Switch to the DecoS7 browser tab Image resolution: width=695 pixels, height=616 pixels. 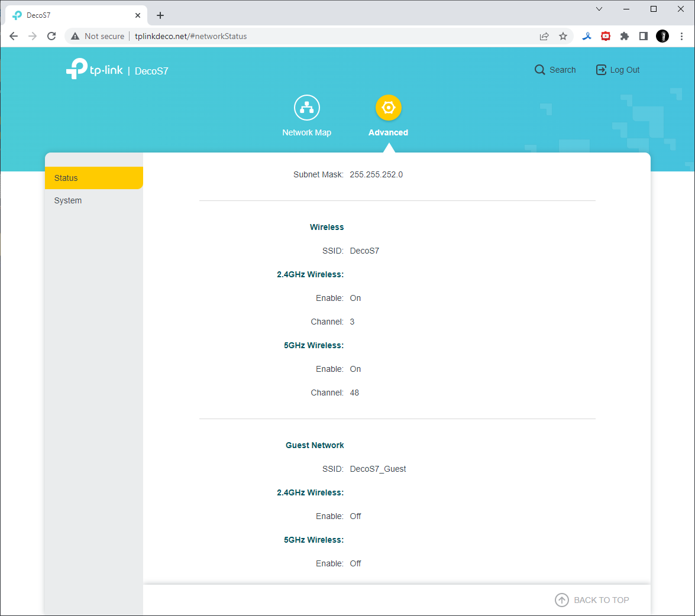(75, 15)
